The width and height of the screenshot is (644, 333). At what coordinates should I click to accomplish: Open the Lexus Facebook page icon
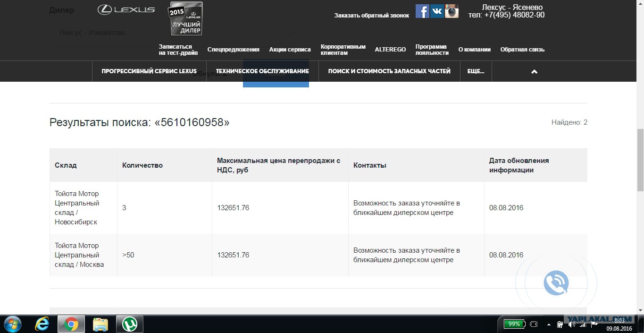click(422, 11)
